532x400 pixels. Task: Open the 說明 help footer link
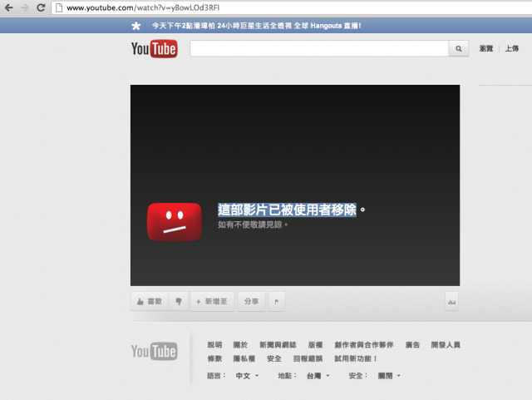214,345
